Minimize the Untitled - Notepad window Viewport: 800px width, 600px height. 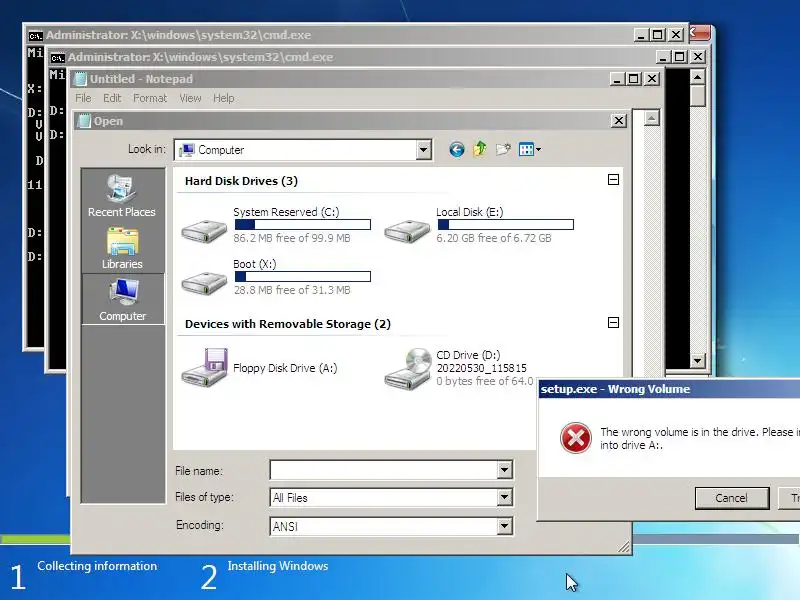pyautogui.click(x=617, y=79)
